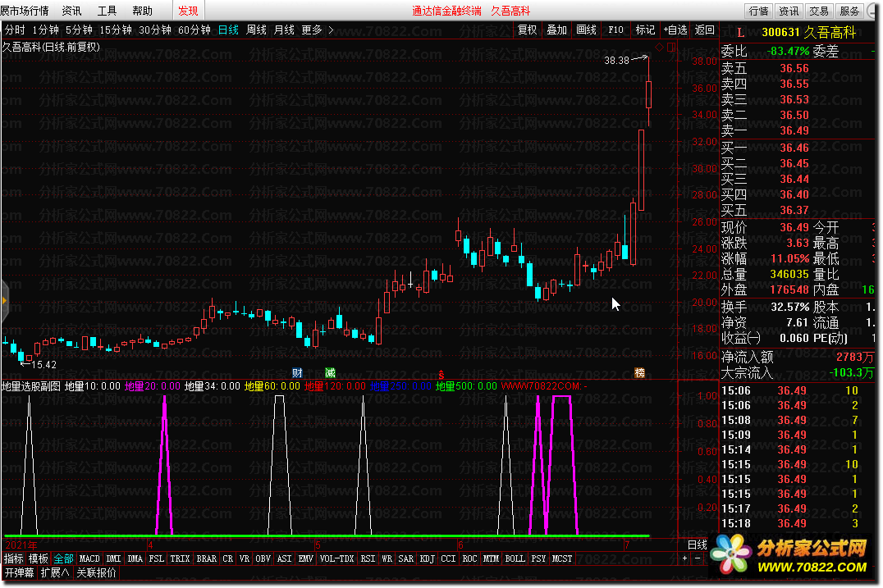Viewport: 883px width, 588px height.
Task: Select the 15分钟 period
Action: coord(116,30)
